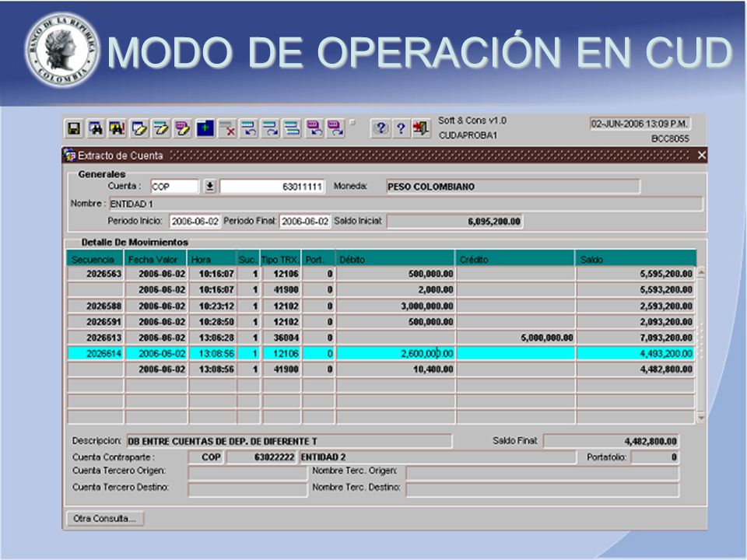Click the Insert Record icon with green plus
Screen dimensions: 747x560
coord(205,128)
